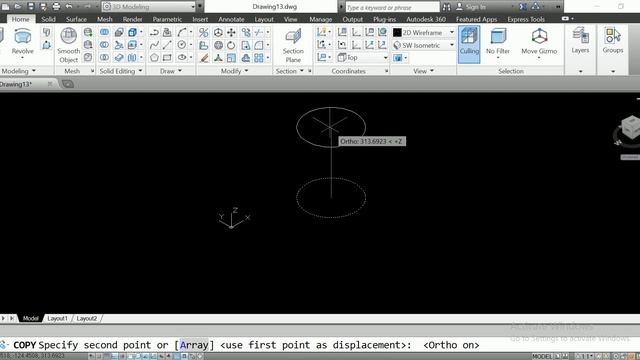Switch to the Layout1 tab
Image resolution: width=640 pixels, height=360 pixels.
[57, 318]
